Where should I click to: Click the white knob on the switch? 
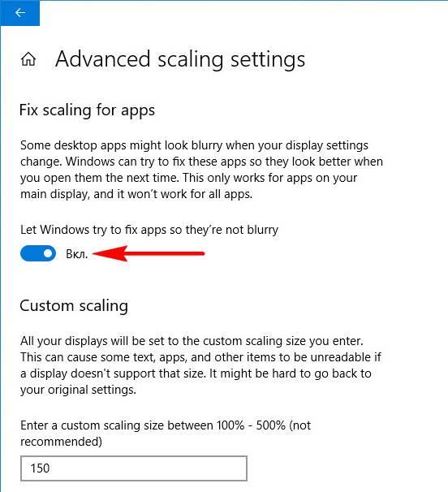coord(48,253)
